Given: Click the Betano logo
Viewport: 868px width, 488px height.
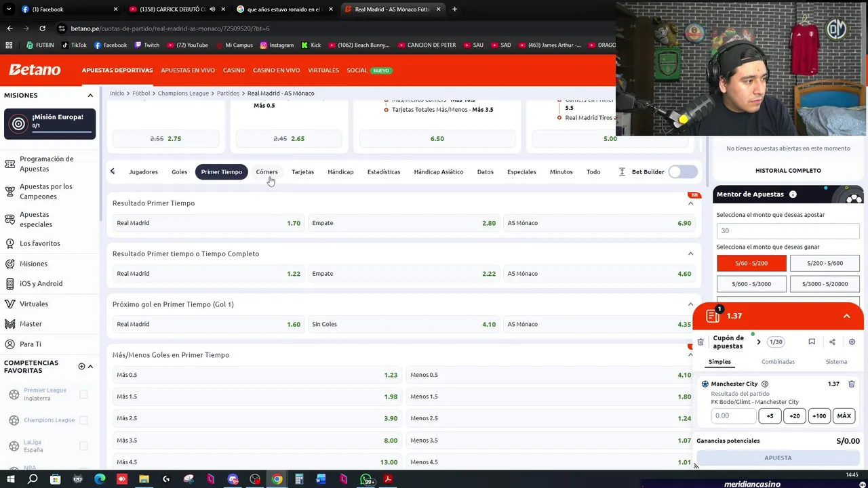Looking at the screenshot, I should pos(35,70).
